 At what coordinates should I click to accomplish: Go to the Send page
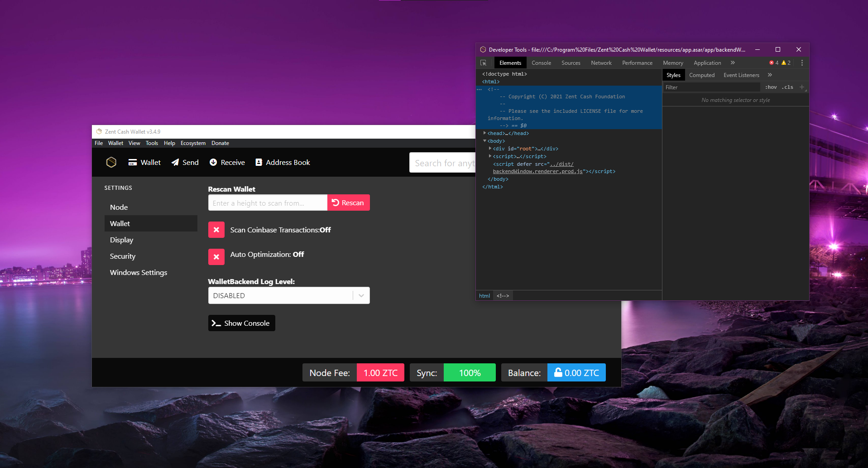pyautogui.click(x=185, y=162)
